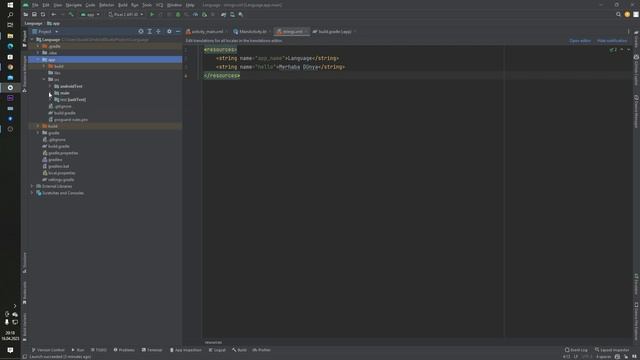The width and height of the screenshot is (640, 360).
Task: Click the SDK Manager toolbar icon
Action: tap(241, 14)
